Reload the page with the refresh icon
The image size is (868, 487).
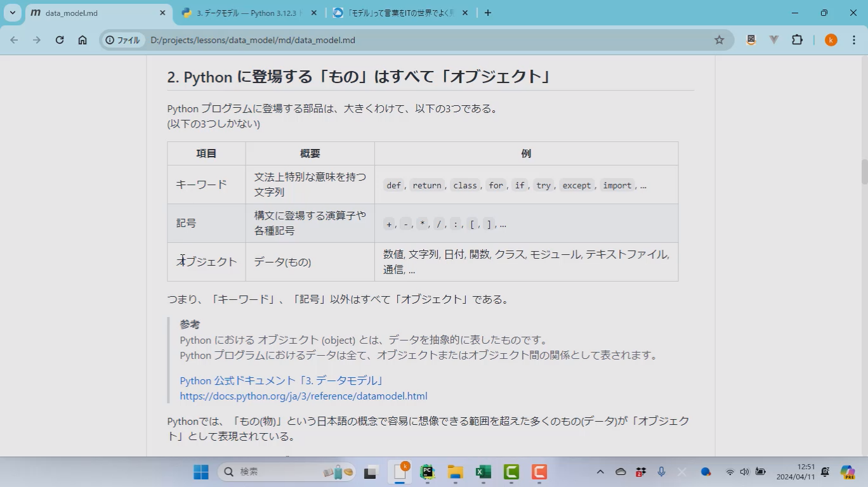pyautogui.click(x=60, y=40)
